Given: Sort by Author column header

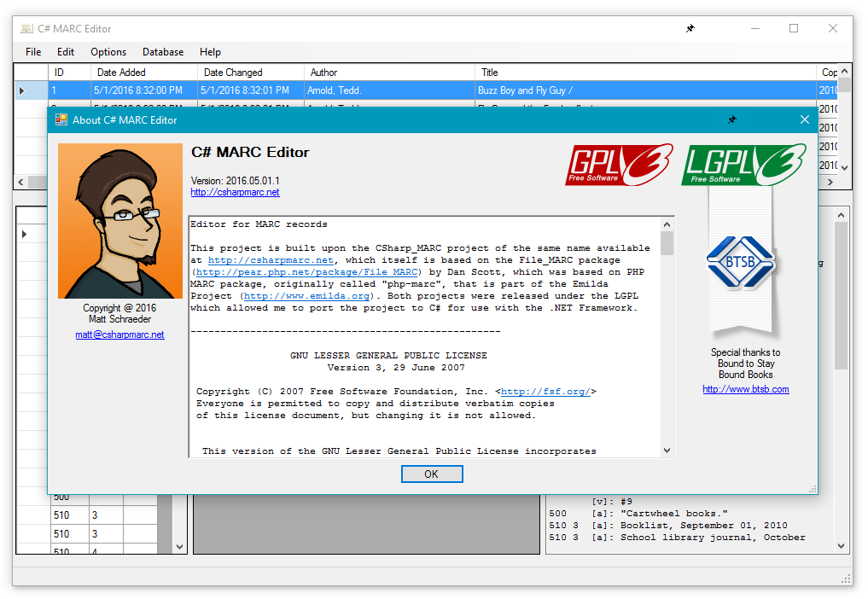Looking at the screenshot, I should pyautogui.click(x=389, y=73).
